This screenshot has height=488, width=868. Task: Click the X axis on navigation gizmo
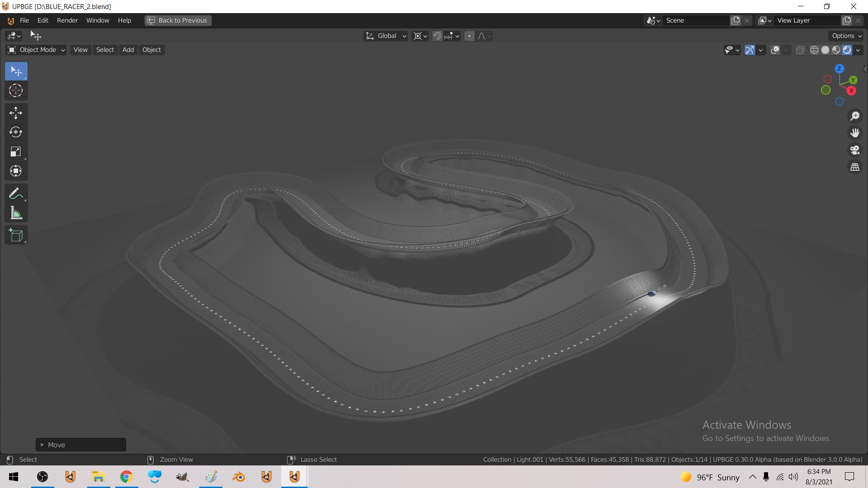click(851, 91)
